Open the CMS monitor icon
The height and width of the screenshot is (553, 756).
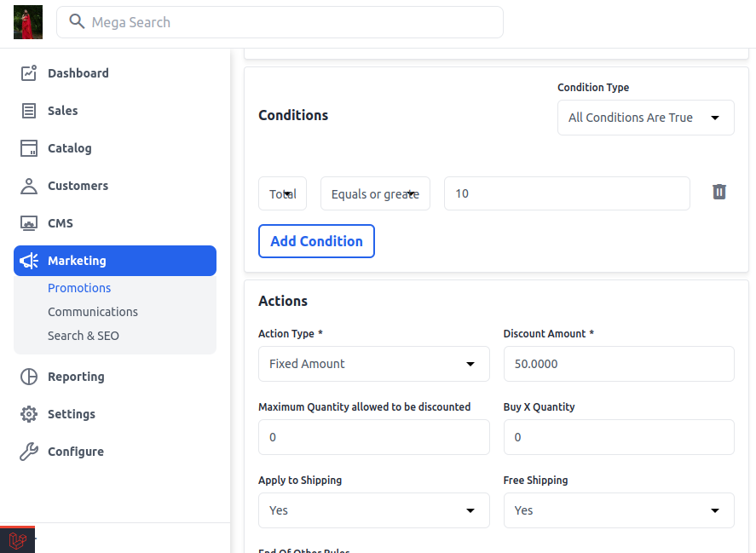click(x=28, y=223)
